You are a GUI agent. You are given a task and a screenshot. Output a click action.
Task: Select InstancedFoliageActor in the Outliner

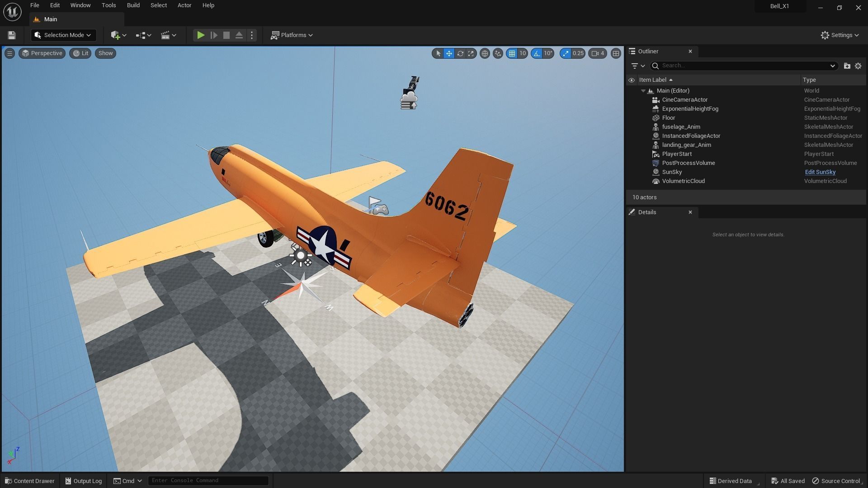(746, 136)
